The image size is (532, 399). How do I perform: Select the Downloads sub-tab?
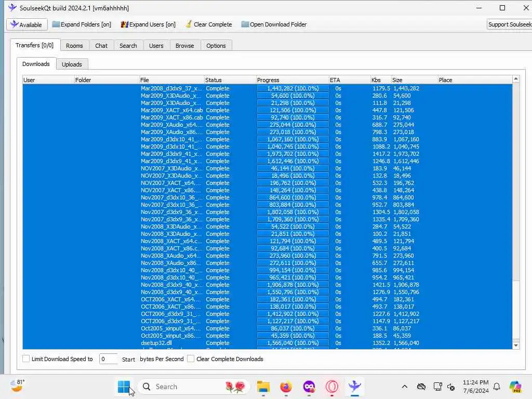click(x=36, y=64)
